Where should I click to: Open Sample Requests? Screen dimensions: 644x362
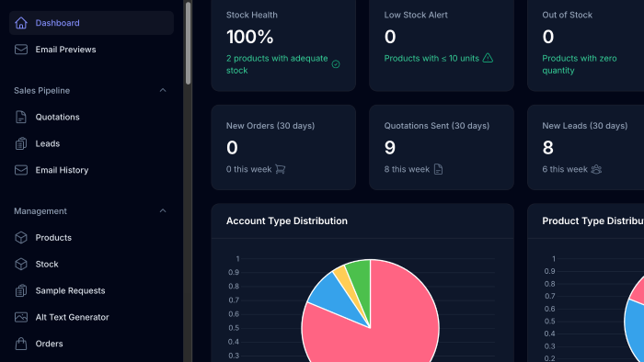click(91, 290)
